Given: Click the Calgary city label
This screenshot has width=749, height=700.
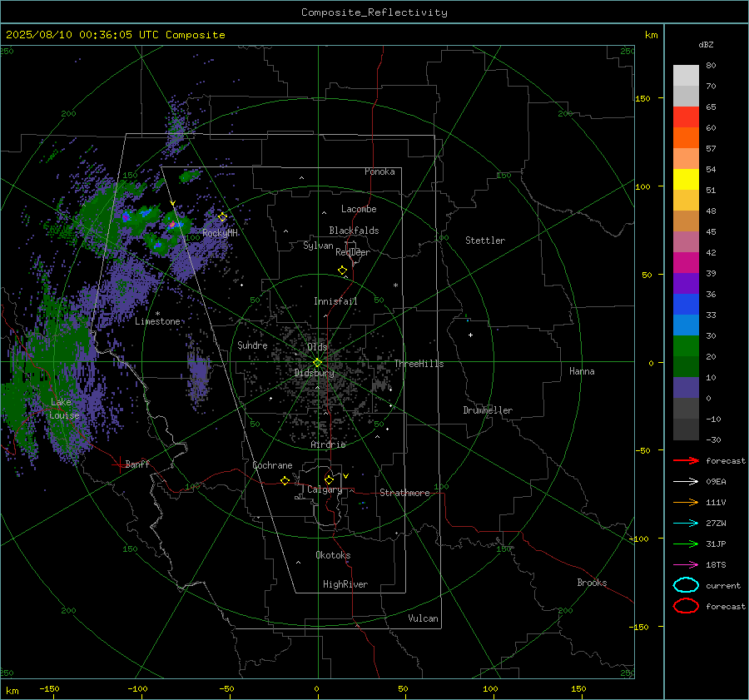Looking at the screenshot, I should click(x=325, y=489).
